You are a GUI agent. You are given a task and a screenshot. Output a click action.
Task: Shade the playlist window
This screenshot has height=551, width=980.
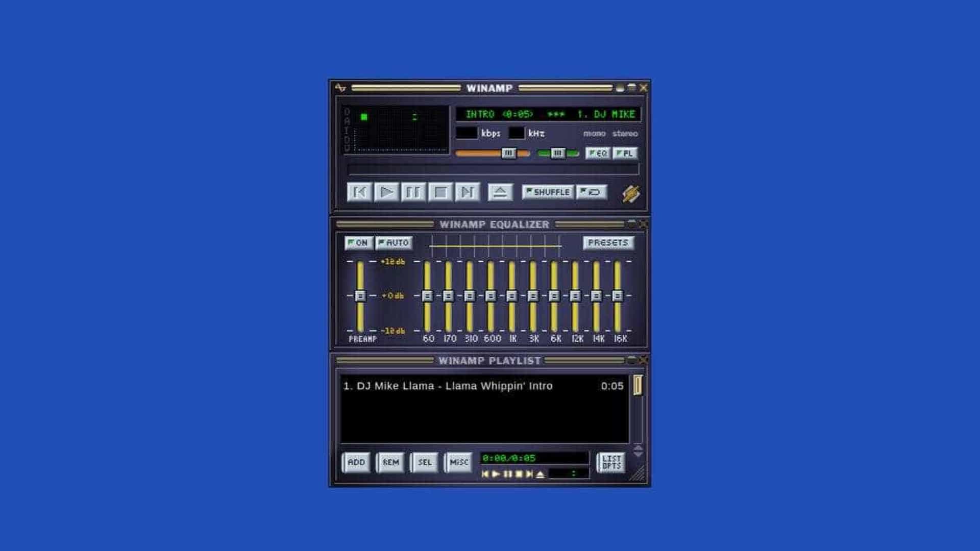click(632, 360)
